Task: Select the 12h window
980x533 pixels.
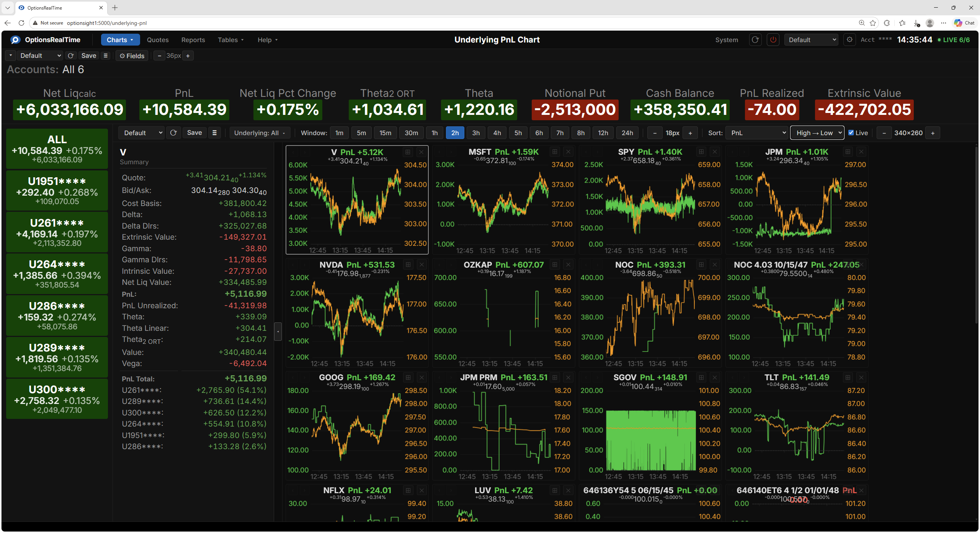Action: tap(603, 133)
